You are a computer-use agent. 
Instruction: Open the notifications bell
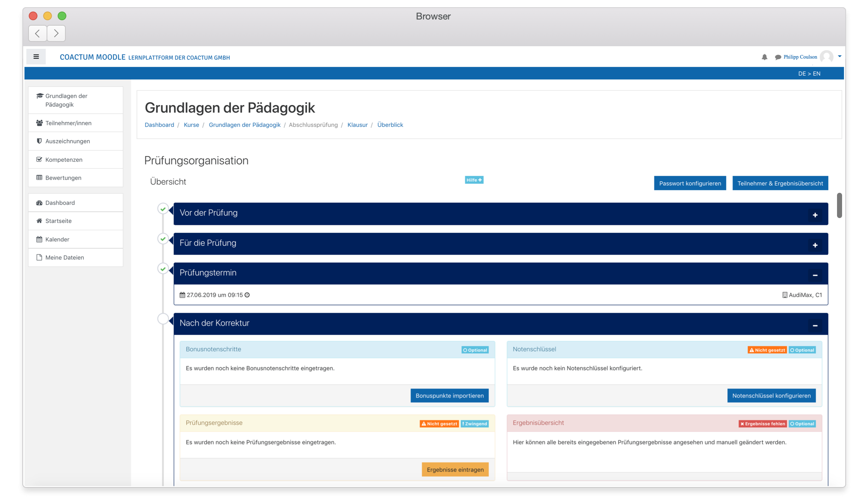point(764,57)
